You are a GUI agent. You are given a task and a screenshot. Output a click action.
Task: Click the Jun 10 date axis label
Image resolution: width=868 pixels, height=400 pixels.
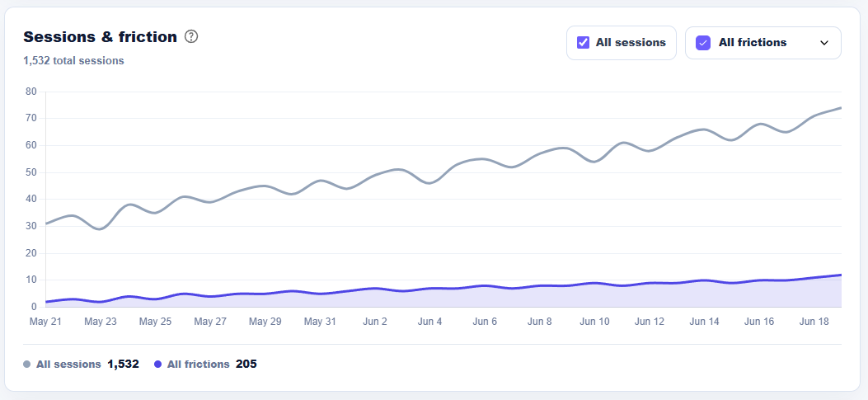(x=594, y=322)
